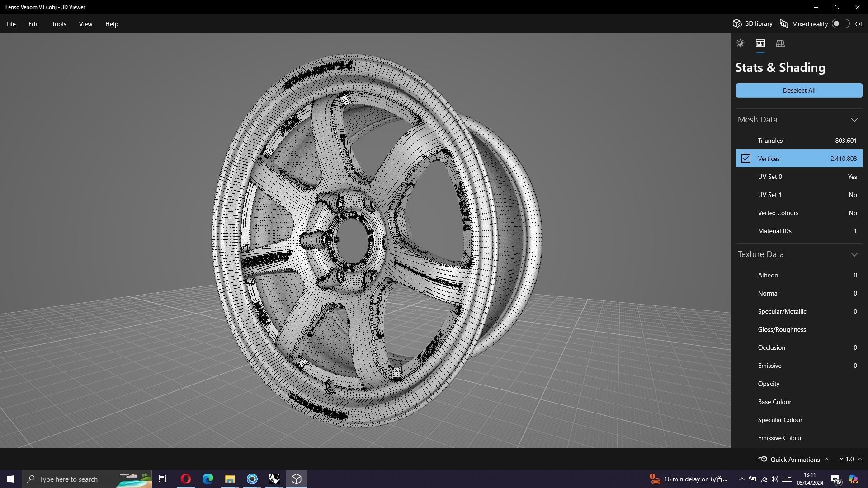Open the Grid & Views panel icon

pos(780,43)
